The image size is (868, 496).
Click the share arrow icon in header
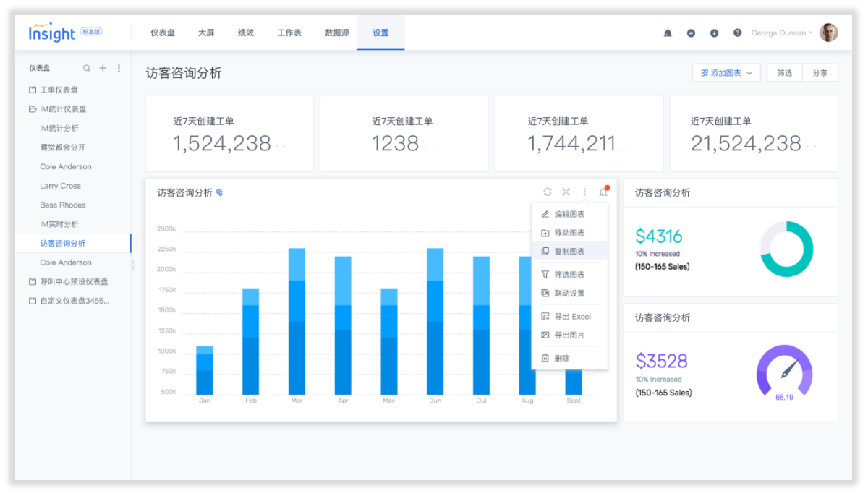pyautogui.click(x=691, y=33)
